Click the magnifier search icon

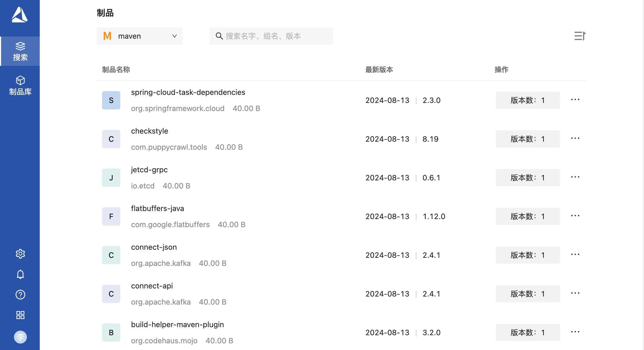click(x=219, y=36)
